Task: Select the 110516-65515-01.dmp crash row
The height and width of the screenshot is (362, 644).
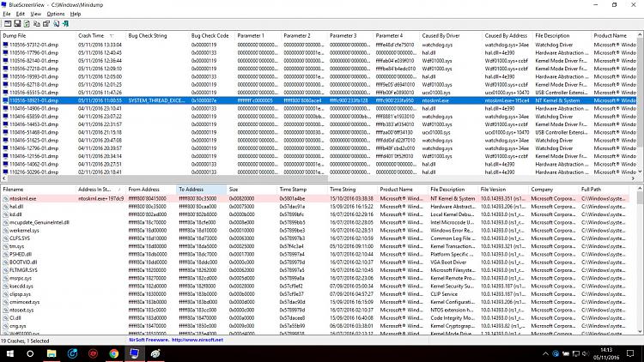Action: (x=319, y=93)
